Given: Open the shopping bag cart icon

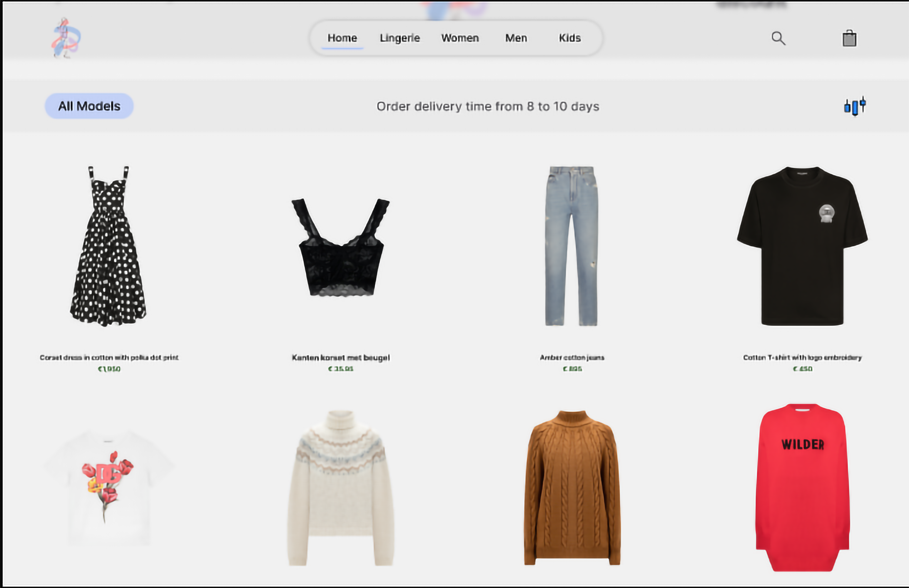Looking at the screenshot, I should tap(849, 39).
